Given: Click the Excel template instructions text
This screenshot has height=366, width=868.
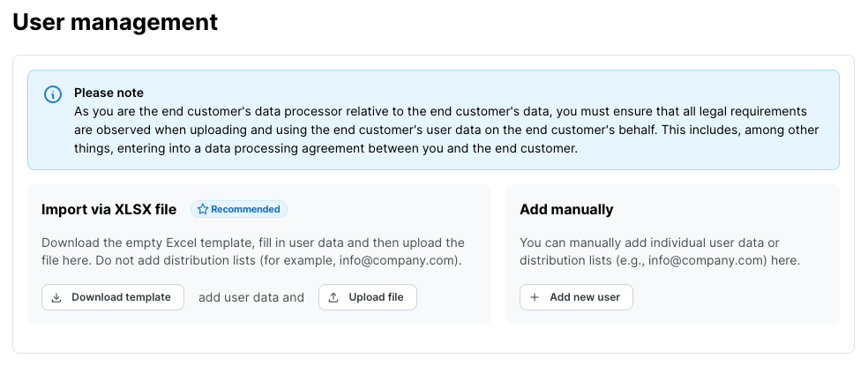Looking at the screenshot, I should [x=253, y=251].
